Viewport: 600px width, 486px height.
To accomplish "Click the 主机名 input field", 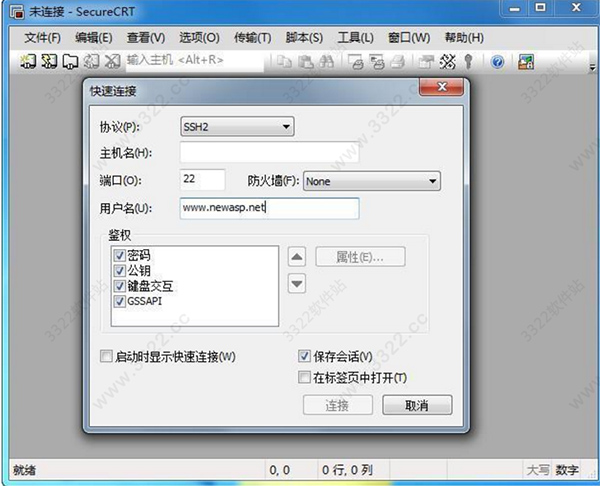I will (x=269, y=153).
